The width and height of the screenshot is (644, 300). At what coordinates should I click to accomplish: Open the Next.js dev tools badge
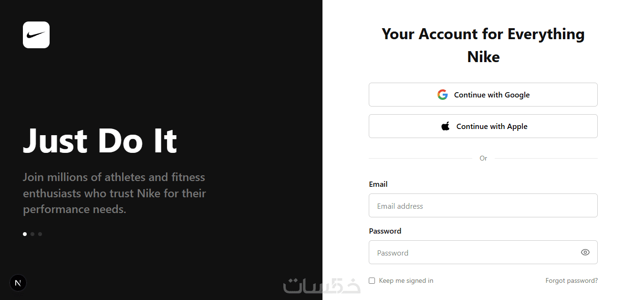click(x=18, y=283)
